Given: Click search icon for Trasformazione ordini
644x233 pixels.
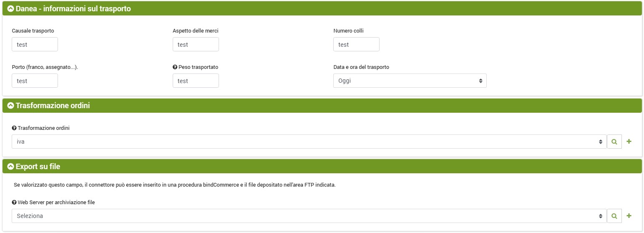Looking at the screenshot, I should pyautogui.click(x=614, y=142).
